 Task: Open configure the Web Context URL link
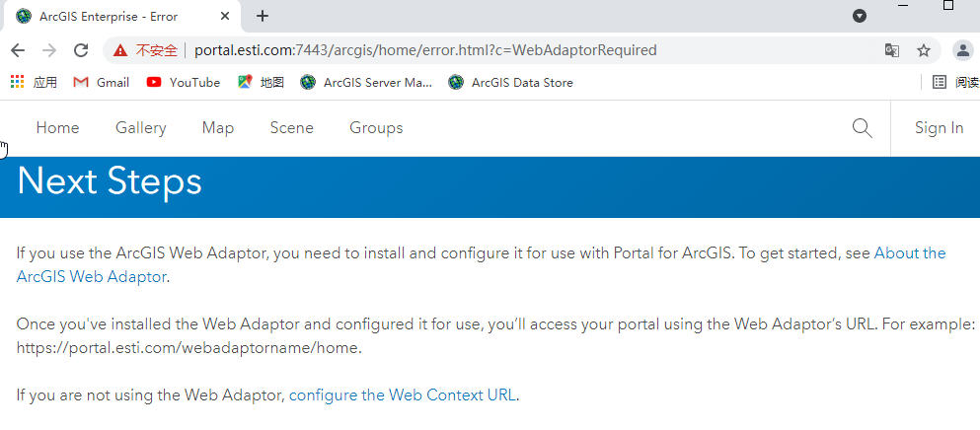pyautogui.click(x=403, y=395)
